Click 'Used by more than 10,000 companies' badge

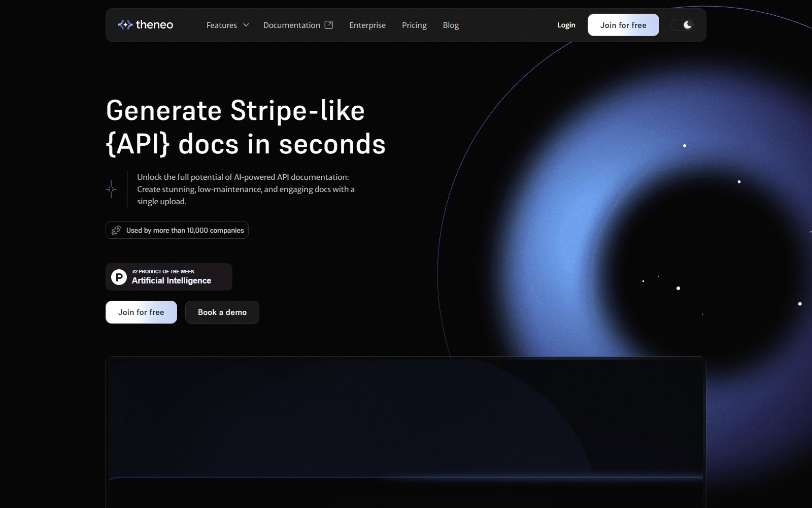coord(177,230)
